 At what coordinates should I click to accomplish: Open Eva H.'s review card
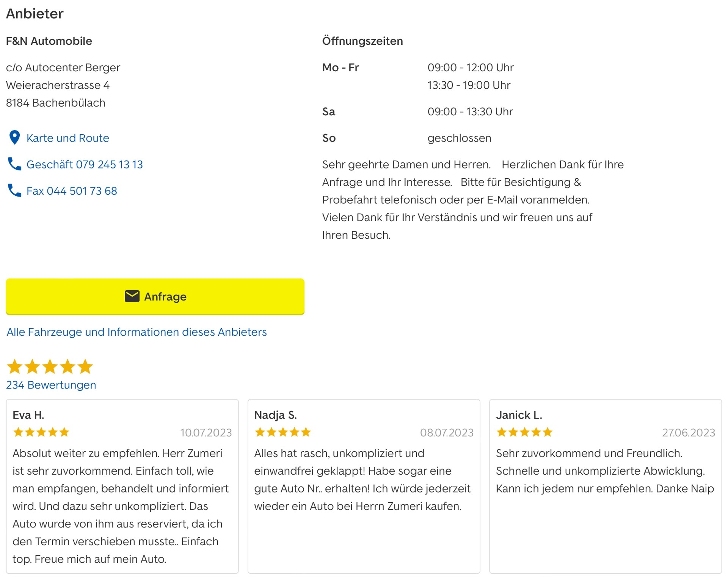tap(122, 486)
